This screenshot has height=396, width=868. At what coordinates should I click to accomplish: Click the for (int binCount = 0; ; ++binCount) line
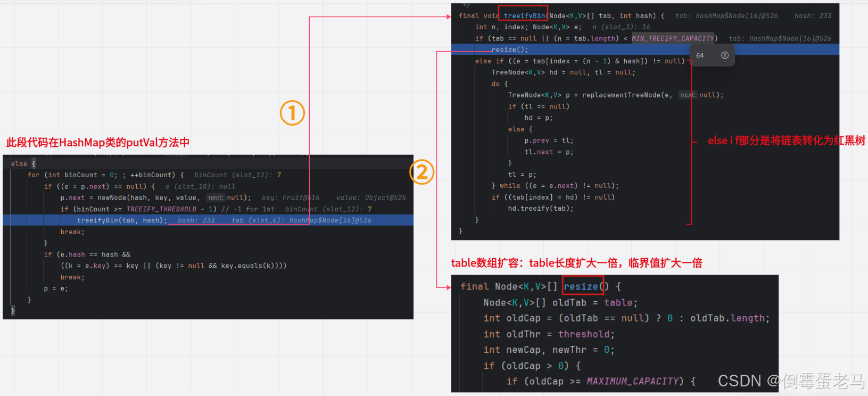pyautogui.click(x=105, y=175)
